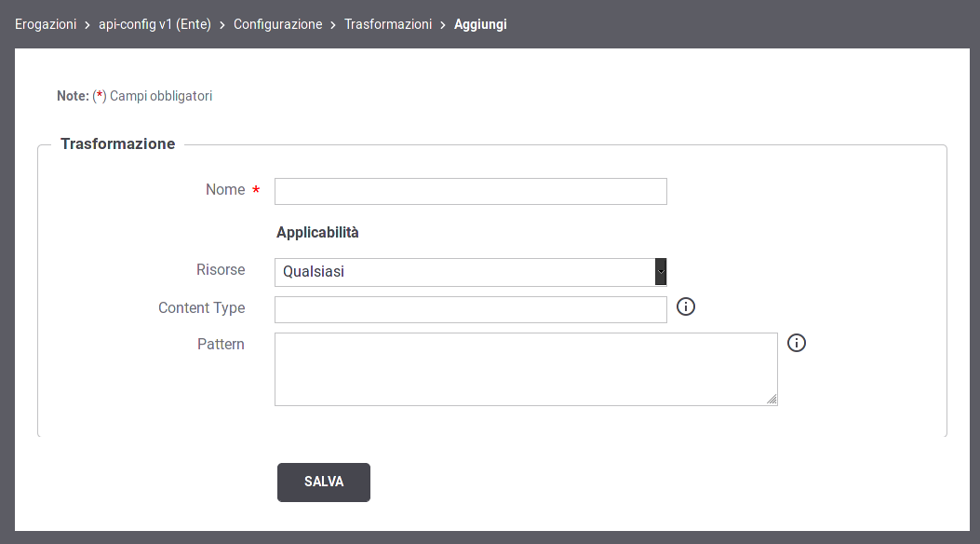Click the Applicabilità subsection heading

tap(317, 233)
